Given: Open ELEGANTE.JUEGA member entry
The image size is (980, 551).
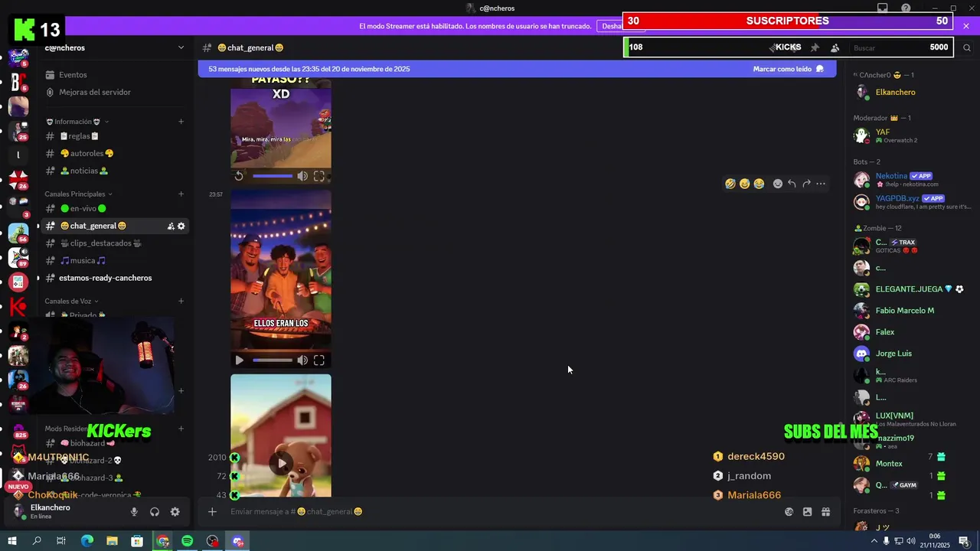Looking at the screenshot, I should pos(913,289).
